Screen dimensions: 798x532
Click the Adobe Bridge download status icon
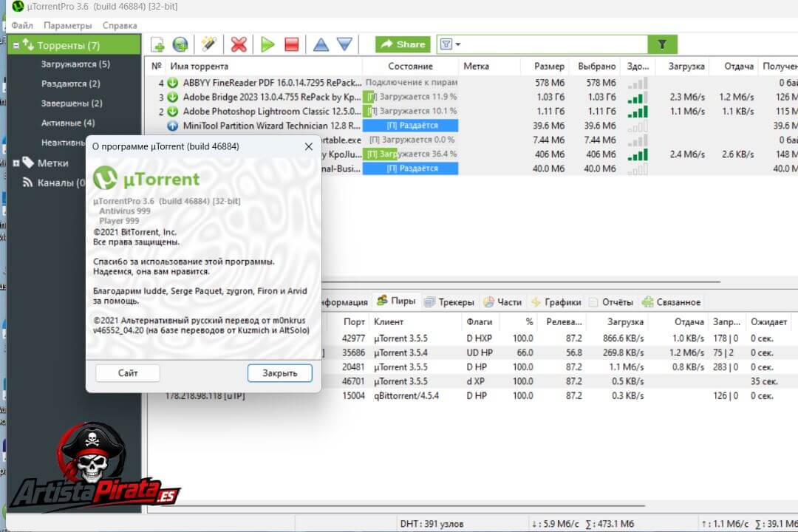click(x=173, y=97)
